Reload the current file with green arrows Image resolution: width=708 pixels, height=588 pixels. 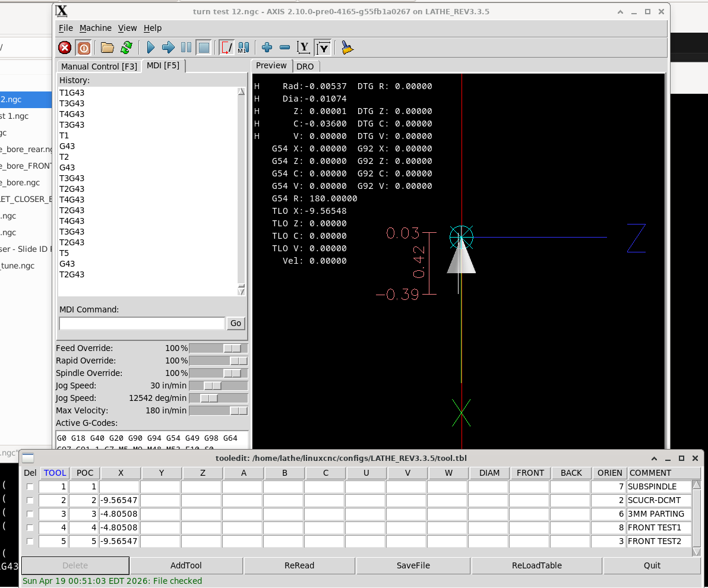[127, 48]
